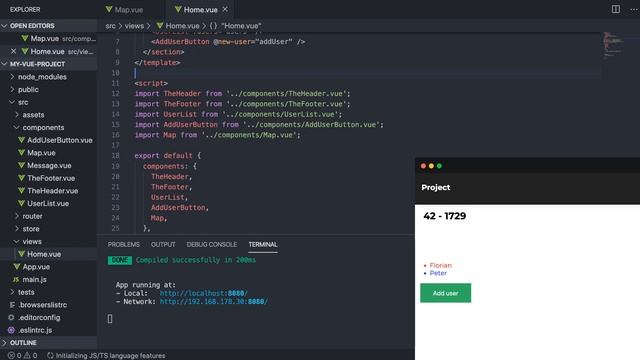Click the gear icon beside .editorconfig
Viewport: 640px width, 360px height.
click(11, 317)
